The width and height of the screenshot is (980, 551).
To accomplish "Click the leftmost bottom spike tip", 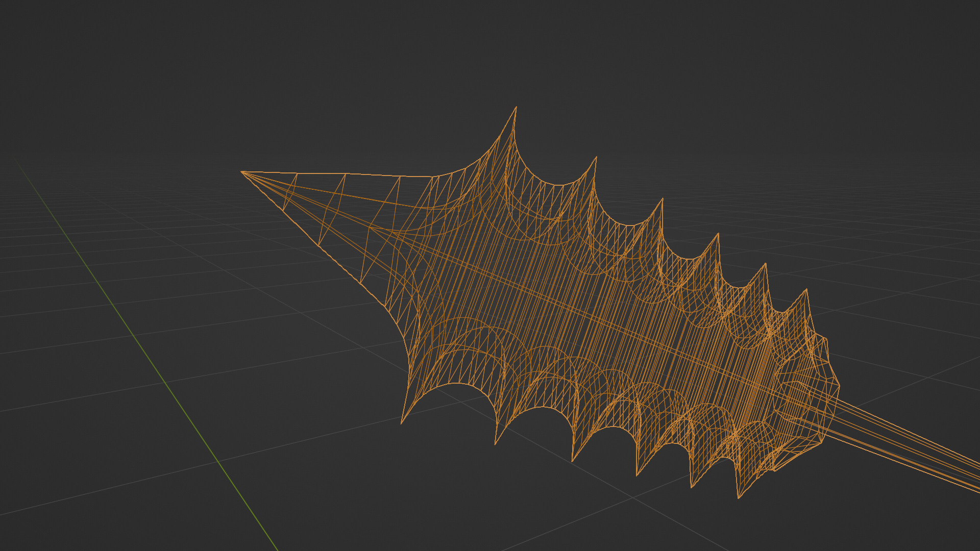I will click(x=402, y=423).
